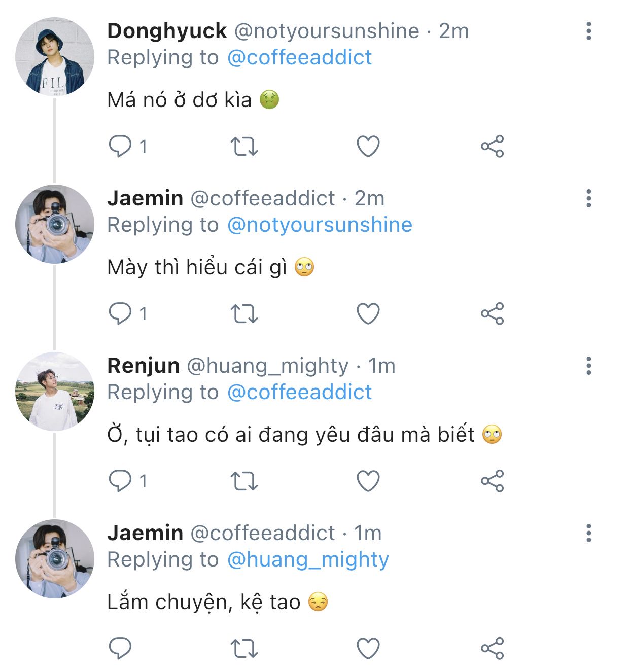Open more options on Jaemin's 'Lắm chuyện' tweet
This screenshot has width=630, height=672.
click(588, 533)
